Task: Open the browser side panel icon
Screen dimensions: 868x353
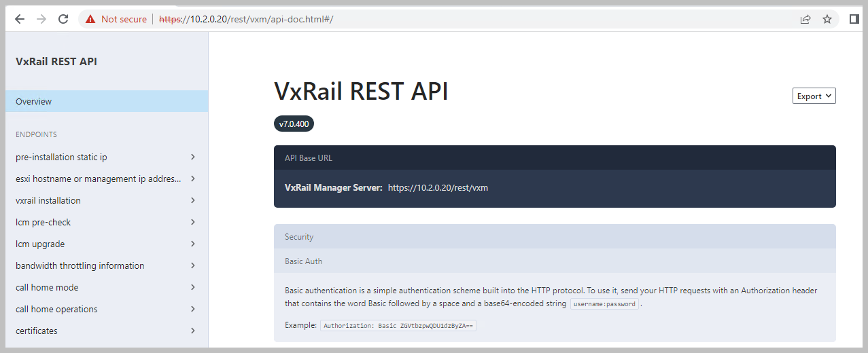Action: (854, 19)
